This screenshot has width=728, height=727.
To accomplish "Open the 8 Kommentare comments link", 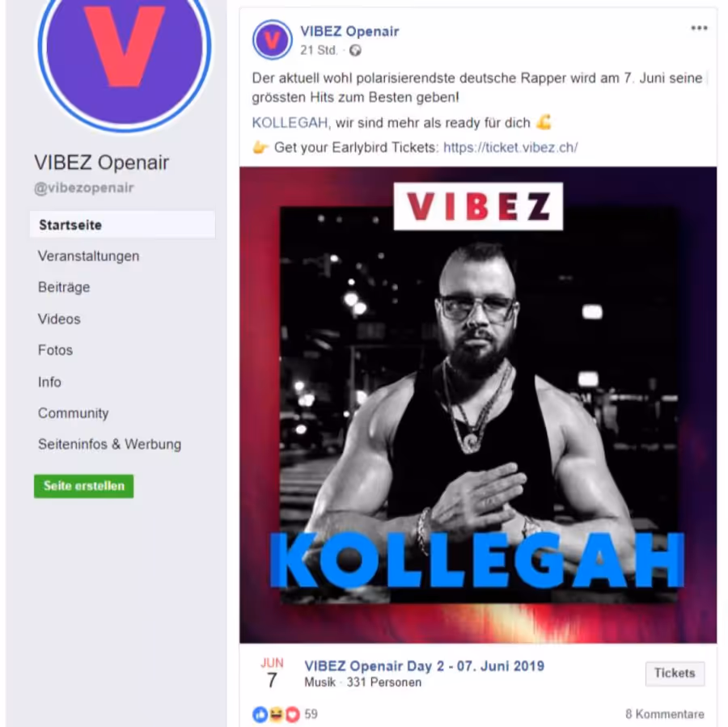I will tap(664, 714).
